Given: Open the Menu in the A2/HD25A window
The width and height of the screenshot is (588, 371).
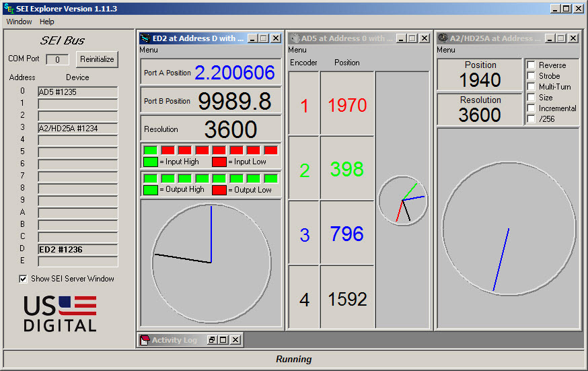Looking at the screenshot, I should pyautogui.click(x=445, y=50).
